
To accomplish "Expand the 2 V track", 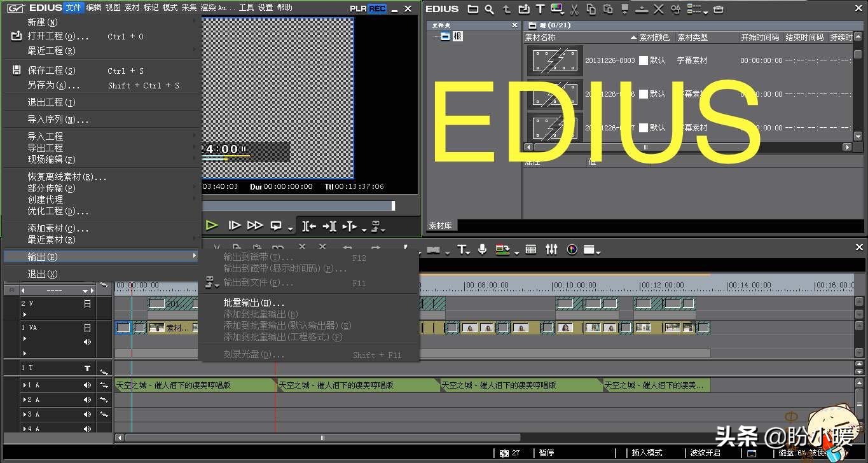I will 25,314.
